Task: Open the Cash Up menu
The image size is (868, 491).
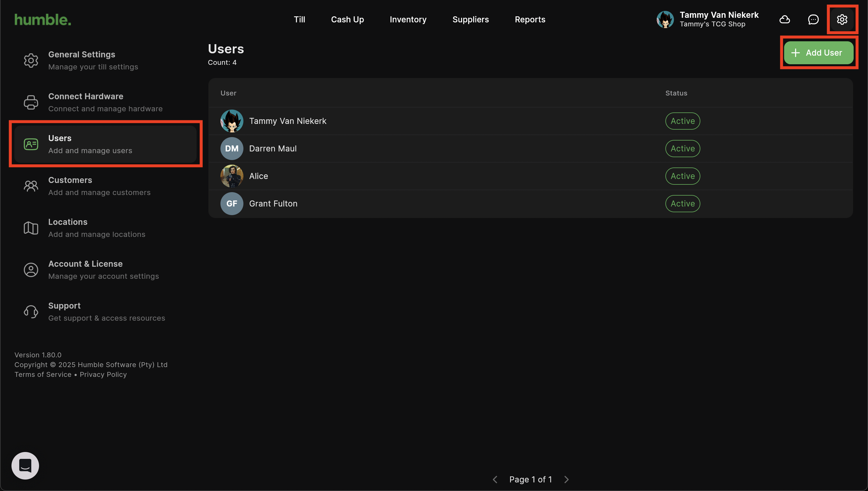Action: point(347,20)
